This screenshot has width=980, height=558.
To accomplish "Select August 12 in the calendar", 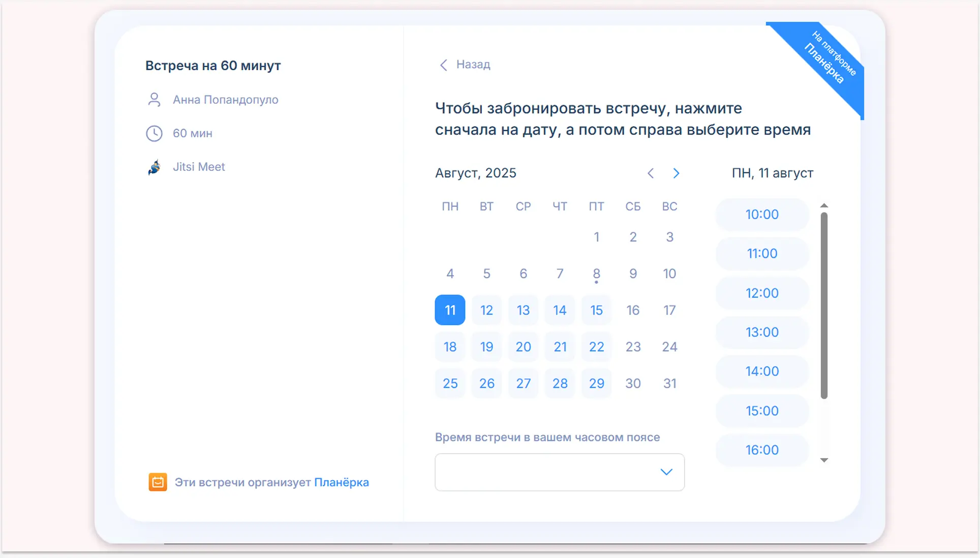I will pyautogui.click(x=486, y=310).
